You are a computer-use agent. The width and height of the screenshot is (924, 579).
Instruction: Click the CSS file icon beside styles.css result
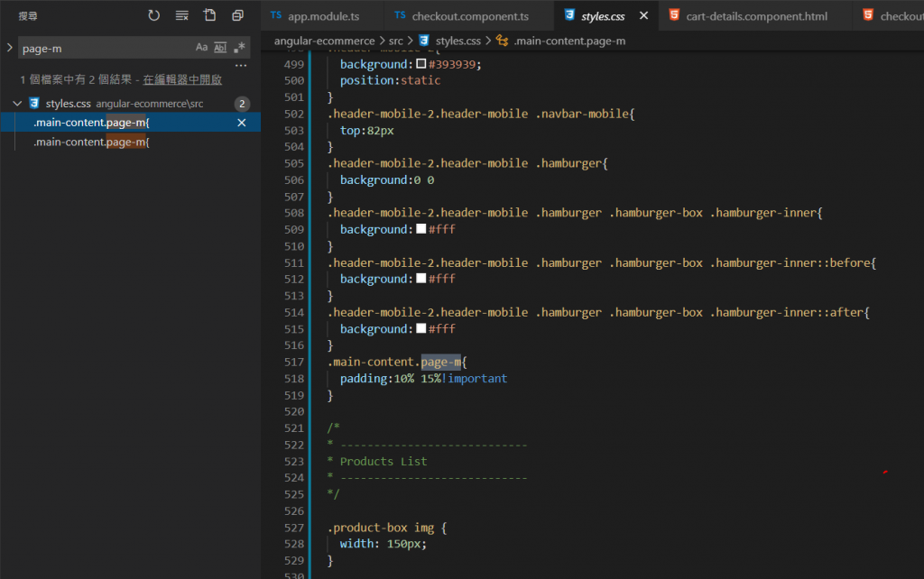(x=34, y=104)
